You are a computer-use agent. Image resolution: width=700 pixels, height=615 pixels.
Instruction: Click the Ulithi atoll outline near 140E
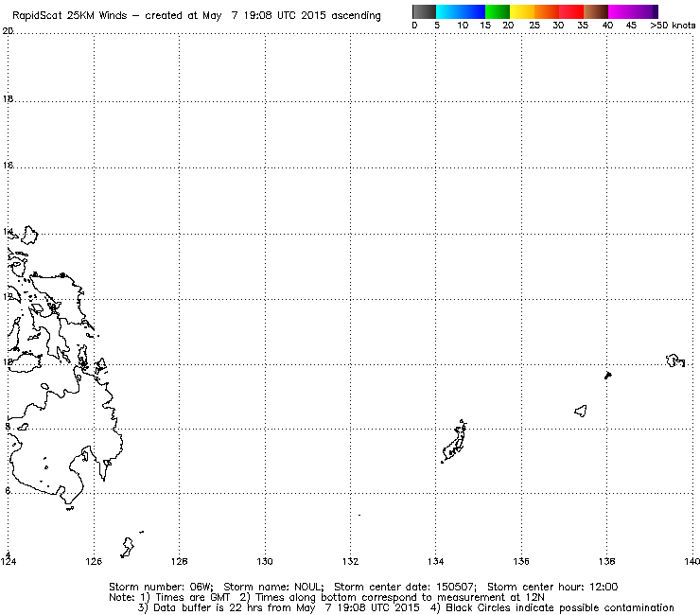(x=675, y=360)
